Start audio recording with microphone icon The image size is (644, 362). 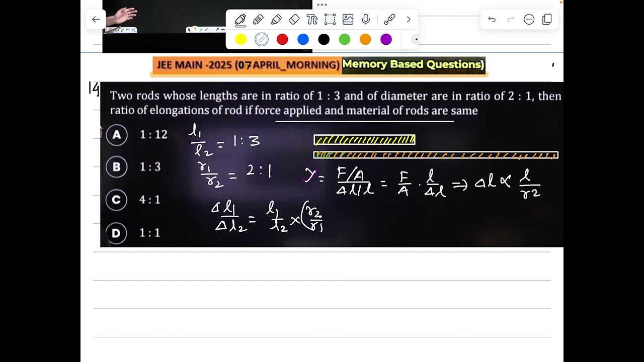coord(366,20)
